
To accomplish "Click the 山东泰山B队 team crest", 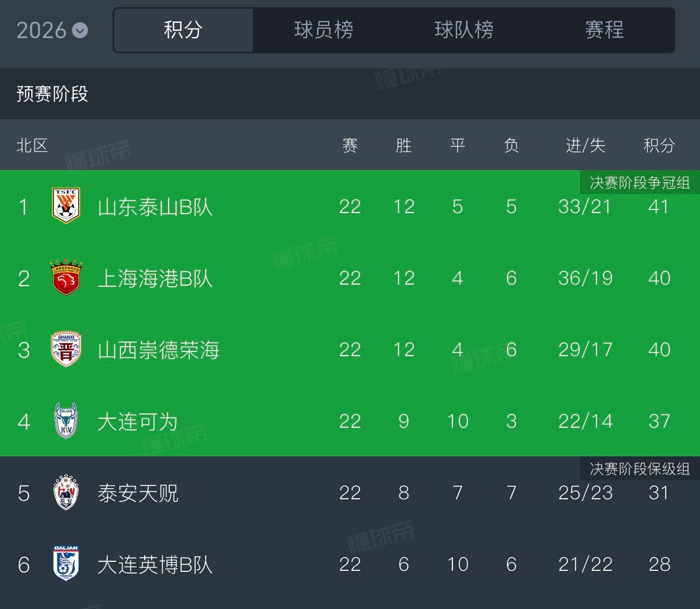I will tap(66, 206).
